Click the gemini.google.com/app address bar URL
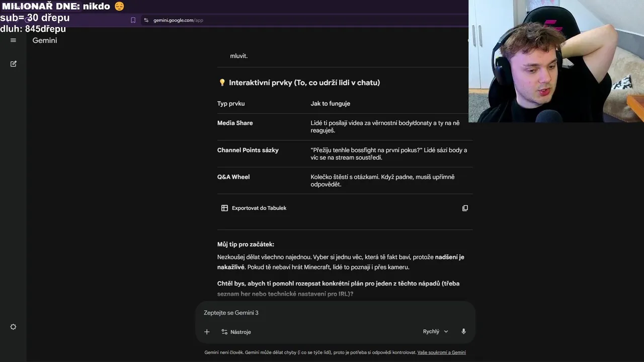 178,20
